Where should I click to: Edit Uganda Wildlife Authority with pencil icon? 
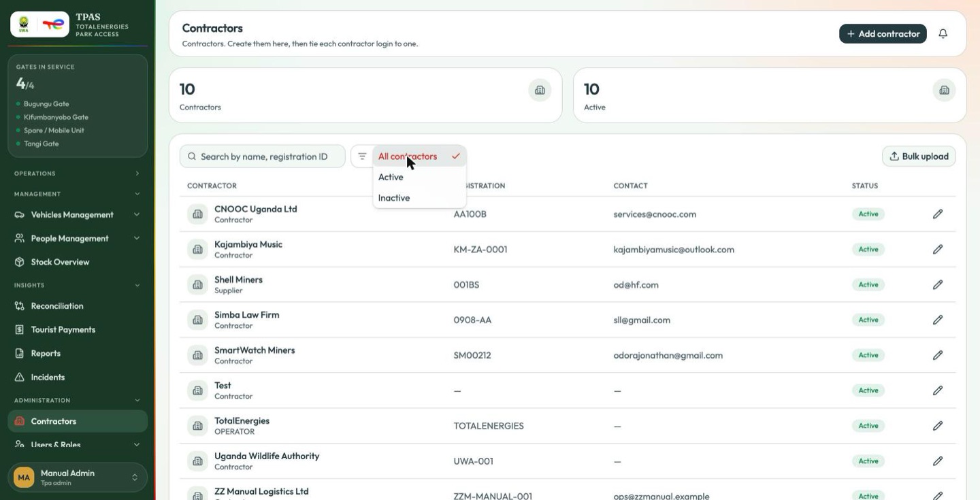[x=938, y=461]
